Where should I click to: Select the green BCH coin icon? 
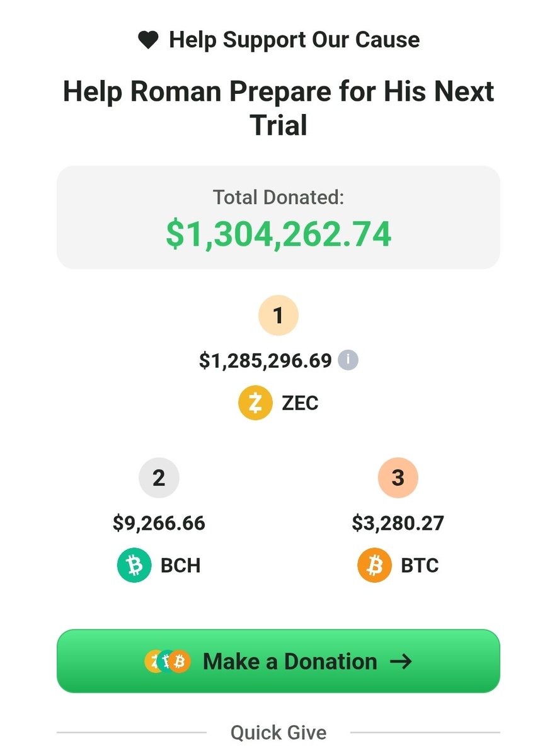[134, 565]
